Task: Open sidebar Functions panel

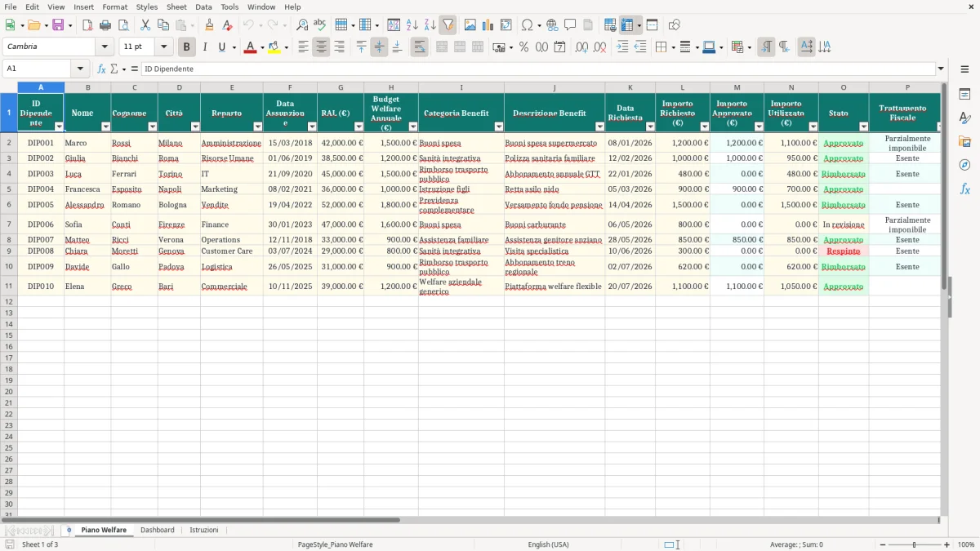Action: coord(964,189)
